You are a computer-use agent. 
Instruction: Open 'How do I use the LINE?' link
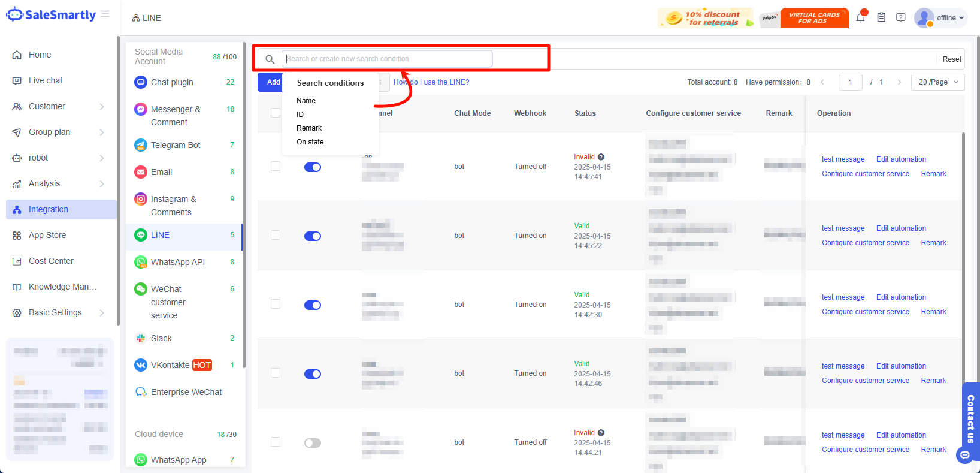(431, 82)
